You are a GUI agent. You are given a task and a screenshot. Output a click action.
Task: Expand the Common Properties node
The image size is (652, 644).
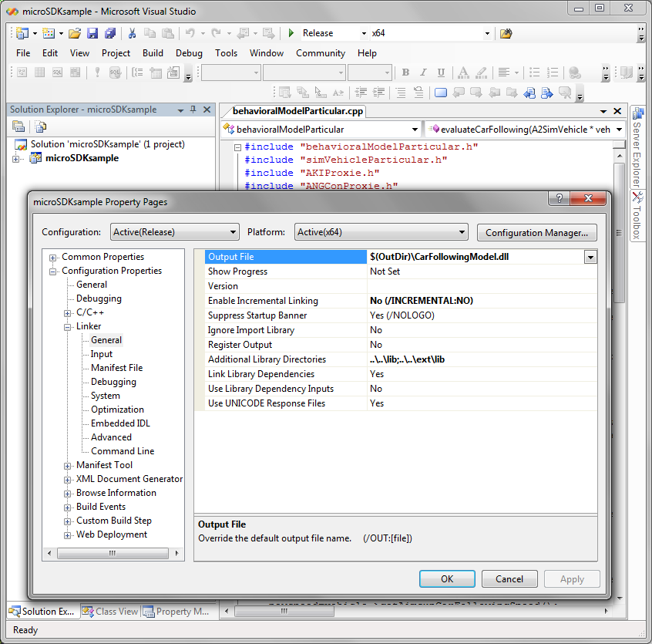(53, 257)
